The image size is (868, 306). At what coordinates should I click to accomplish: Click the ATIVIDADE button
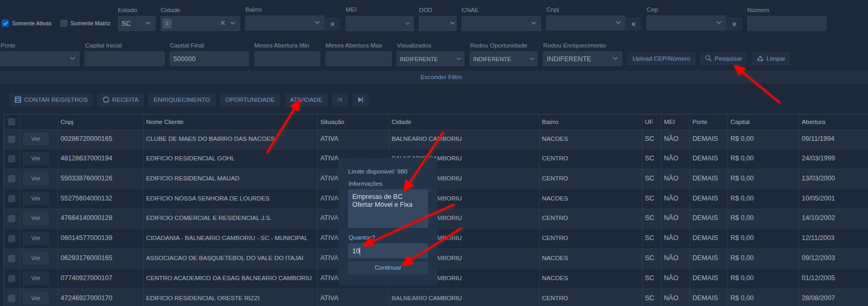(x=306, y=100)
